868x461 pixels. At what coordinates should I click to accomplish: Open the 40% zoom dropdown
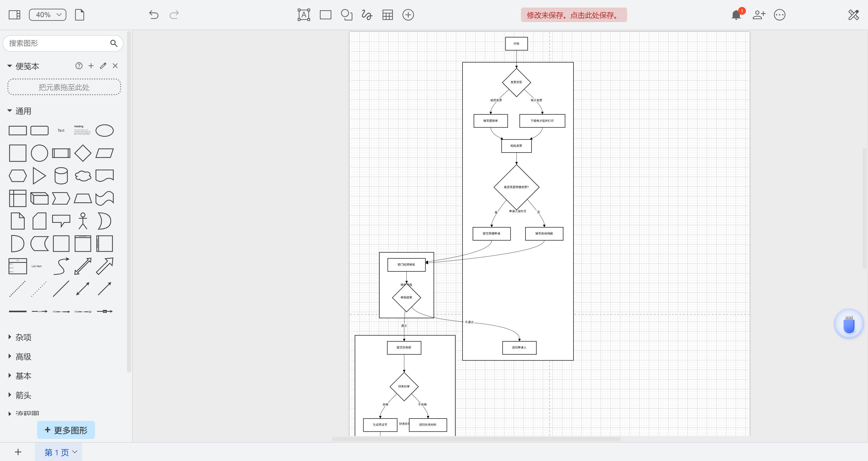(48, 15)
